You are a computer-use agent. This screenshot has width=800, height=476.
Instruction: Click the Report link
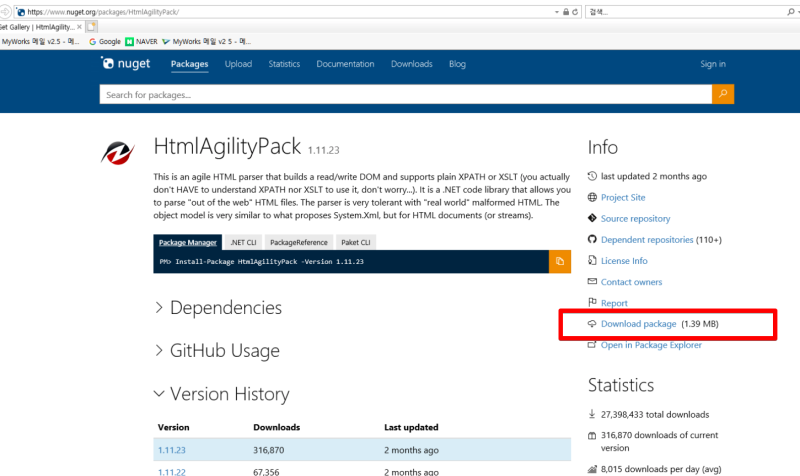pos(614,303)
